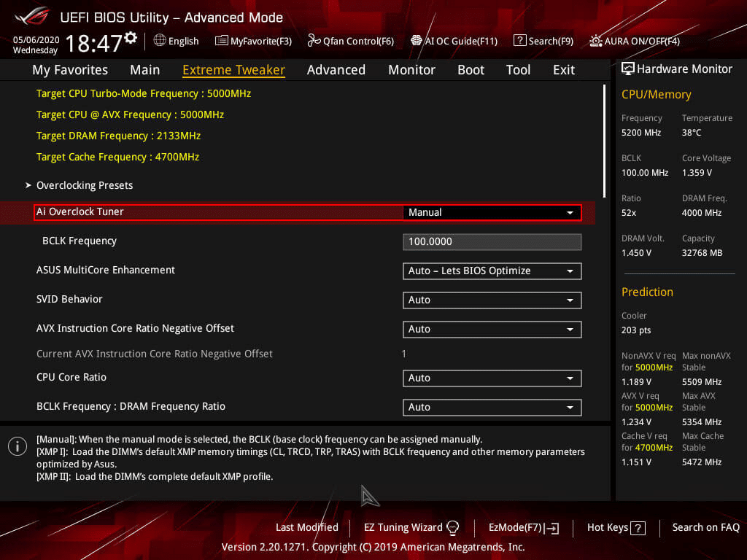This screenshot has height=560, width=747.
Task: Open AI OC Guide(F11)
Action: click(x=454, y=41)
